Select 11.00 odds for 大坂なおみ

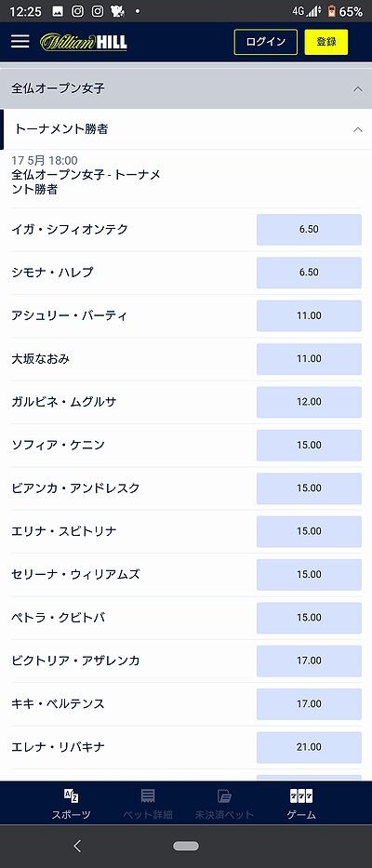[x=309, y=359]
